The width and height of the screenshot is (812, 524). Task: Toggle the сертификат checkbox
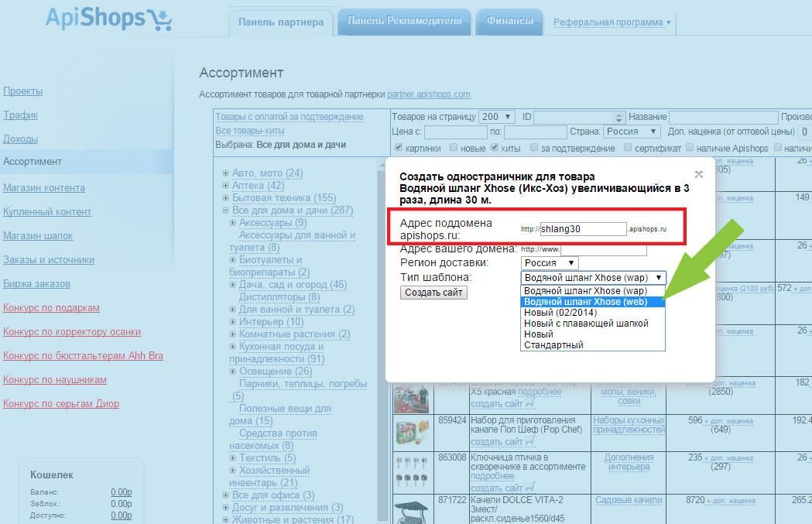(x=628, y=148)
